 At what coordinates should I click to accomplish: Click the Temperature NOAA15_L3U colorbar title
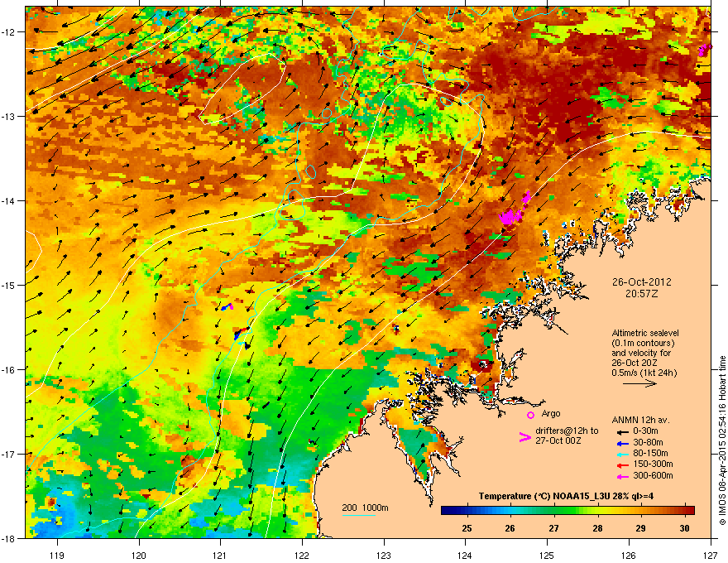[566, 497]
